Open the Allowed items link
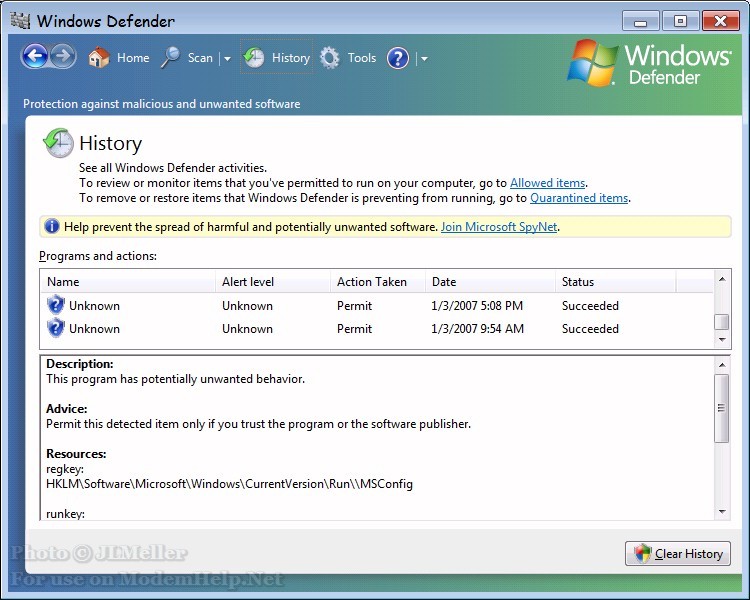This screenshot has height=600, width=750. coord(548,183)
